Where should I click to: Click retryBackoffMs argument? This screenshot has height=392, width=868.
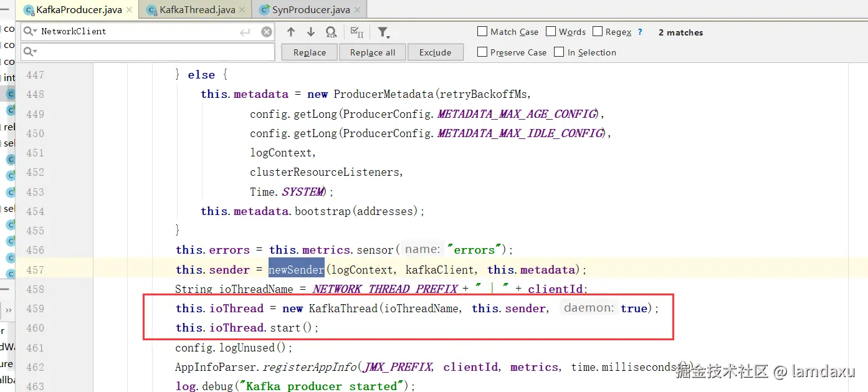(484, 94)
